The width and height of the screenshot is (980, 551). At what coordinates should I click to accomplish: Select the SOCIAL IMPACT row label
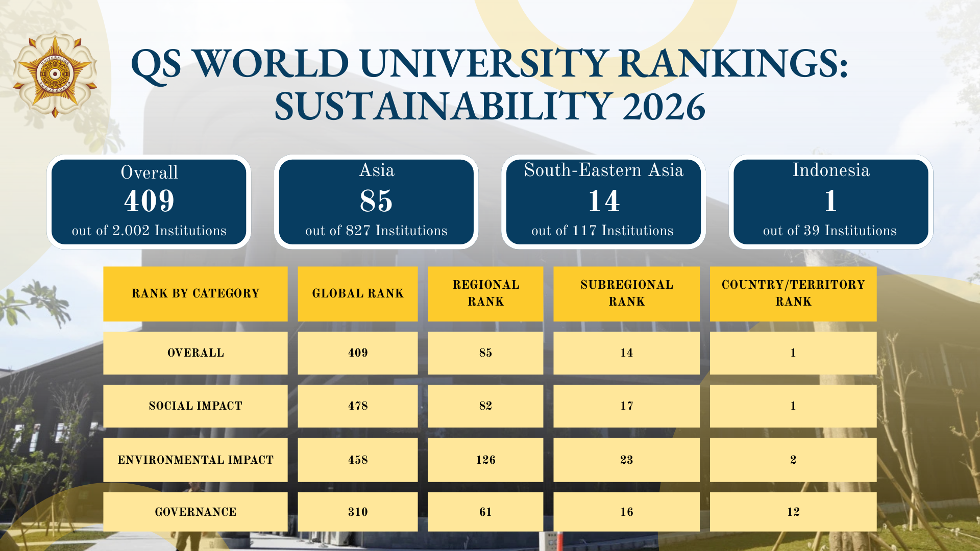[195, 406]
